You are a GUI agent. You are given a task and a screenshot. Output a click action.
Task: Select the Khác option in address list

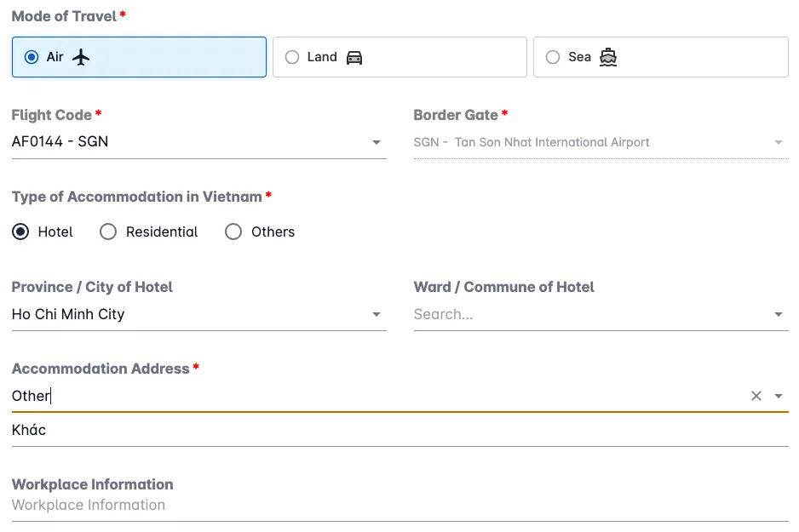click(400, 430)
